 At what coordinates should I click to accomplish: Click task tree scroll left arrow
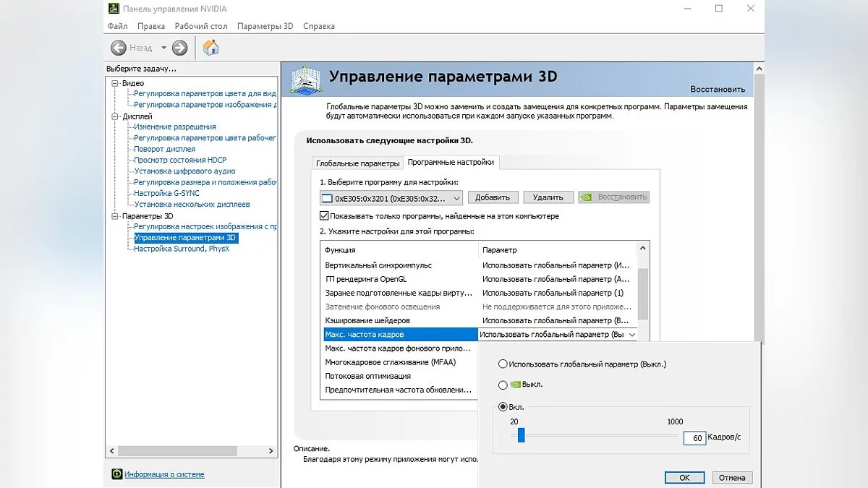point(112,450)
